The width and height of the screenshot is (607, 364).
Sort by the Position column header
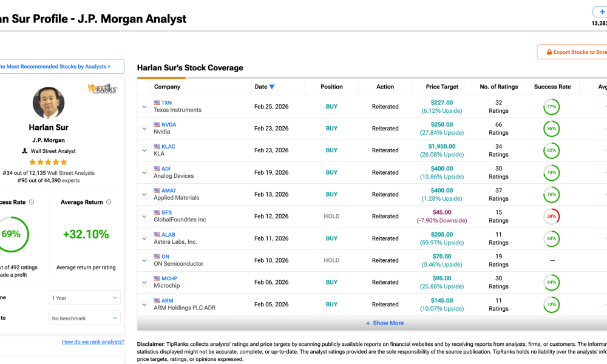point(331,87)
